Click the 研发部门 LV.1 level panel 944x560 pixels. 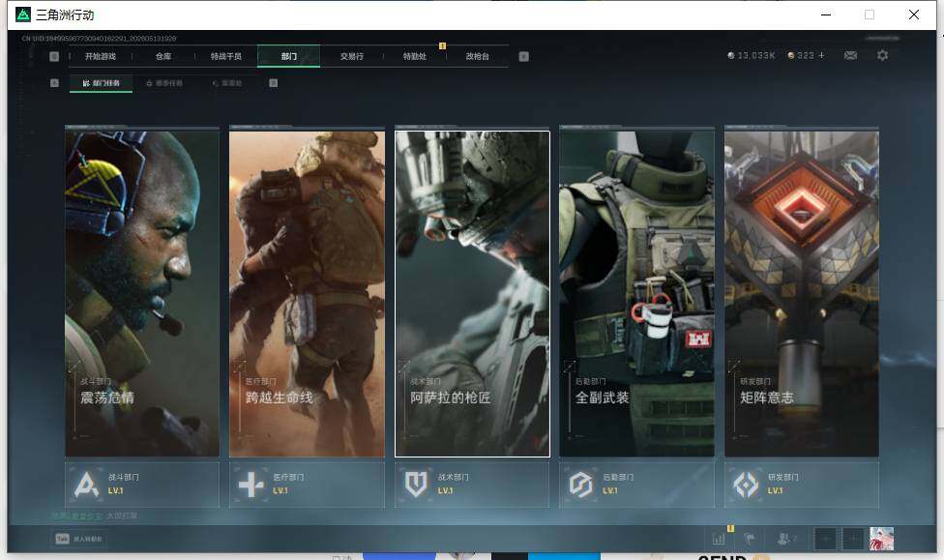click(x=802, y=485)
